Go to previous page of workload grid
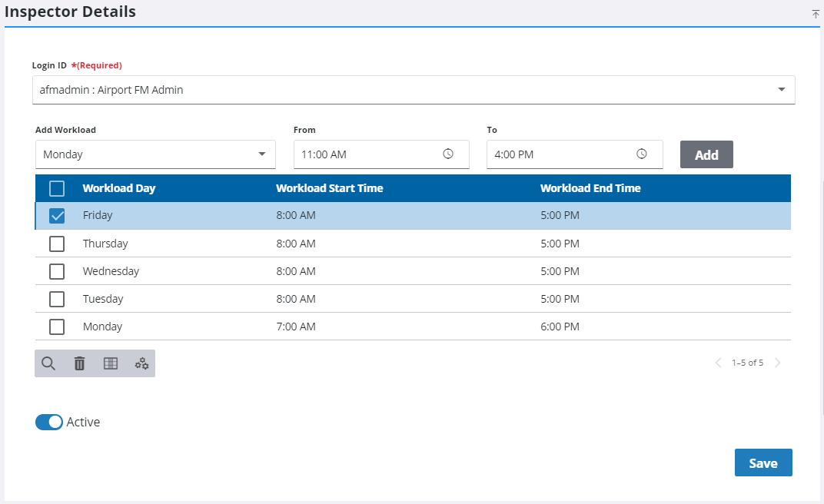Screen dimensions: 824x504 [x=719, y=363]
